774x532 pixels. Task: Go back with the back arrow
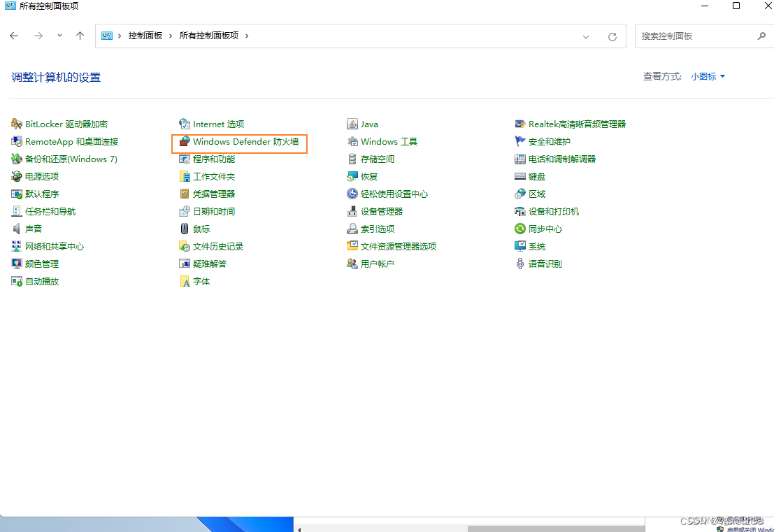[x=14, y=36]
